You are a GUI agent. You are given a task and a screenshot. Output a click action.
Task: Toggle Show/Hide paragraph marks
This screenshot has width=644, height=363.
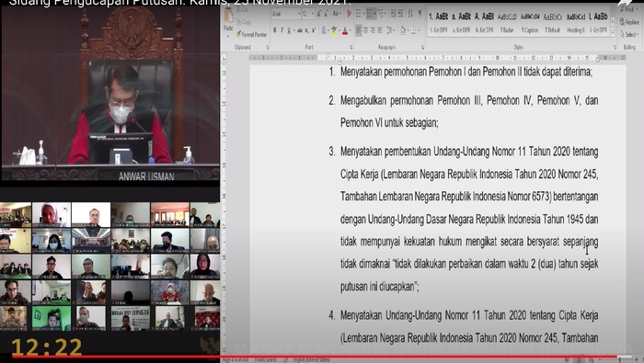(420, 14)
